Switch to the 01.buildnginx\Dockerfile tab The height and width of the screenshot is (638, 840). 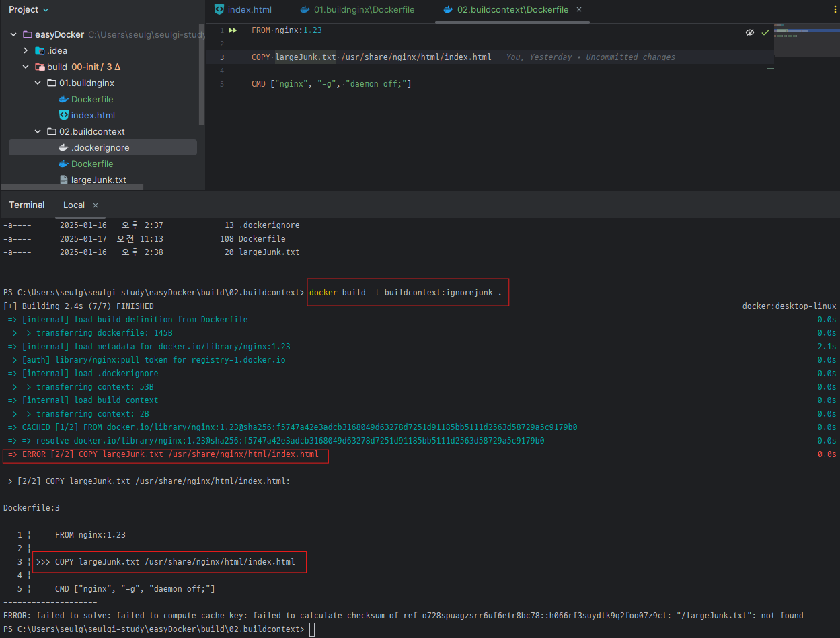pos(357,10)
